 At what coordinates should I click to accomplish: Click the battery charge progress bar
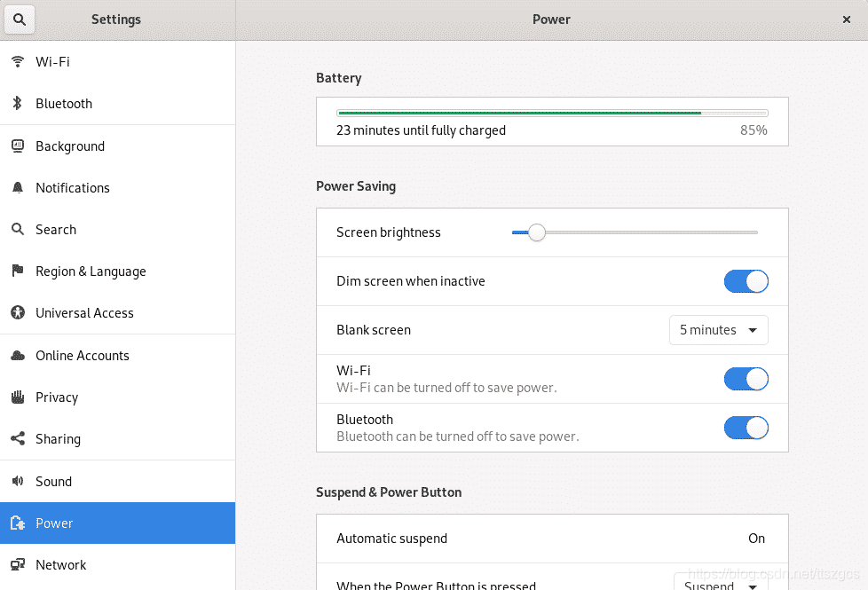pyautogui.click(x=552, y=113)
